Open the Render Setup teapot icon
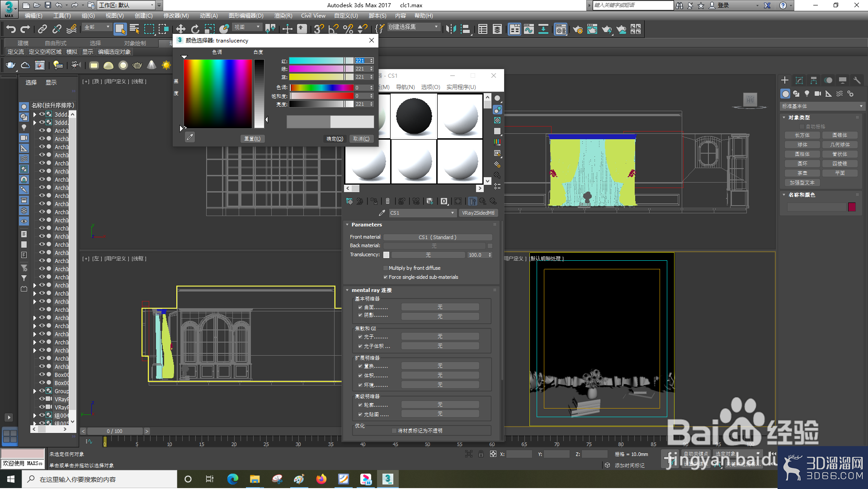 (577, 29)
